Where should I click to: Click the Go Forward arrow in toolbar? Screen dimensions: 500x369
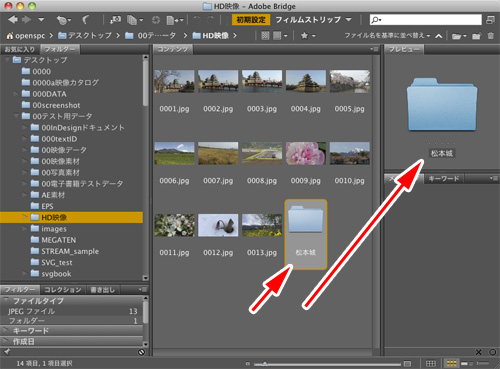click(x=26, y=20)
